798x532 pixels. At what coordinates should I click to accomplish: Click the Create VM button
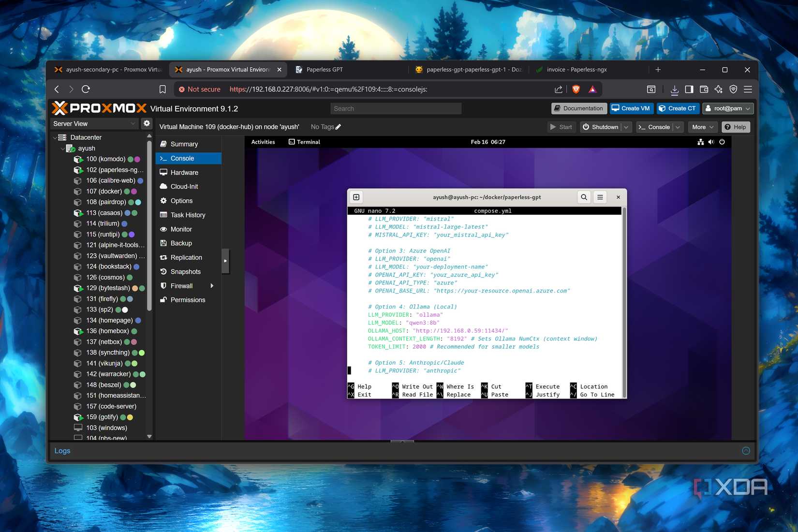pyautogui.click(x=631, y=108)
